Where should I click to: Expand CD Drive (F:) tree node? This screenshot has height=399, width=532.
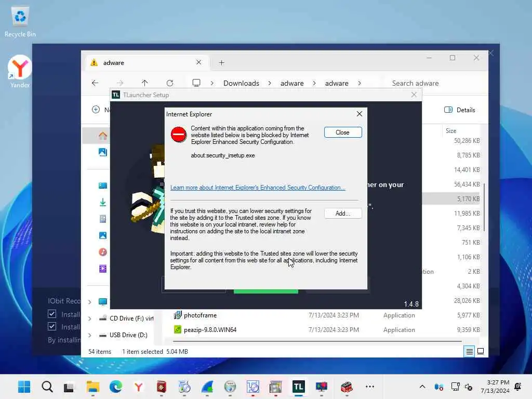click(89, 318)
